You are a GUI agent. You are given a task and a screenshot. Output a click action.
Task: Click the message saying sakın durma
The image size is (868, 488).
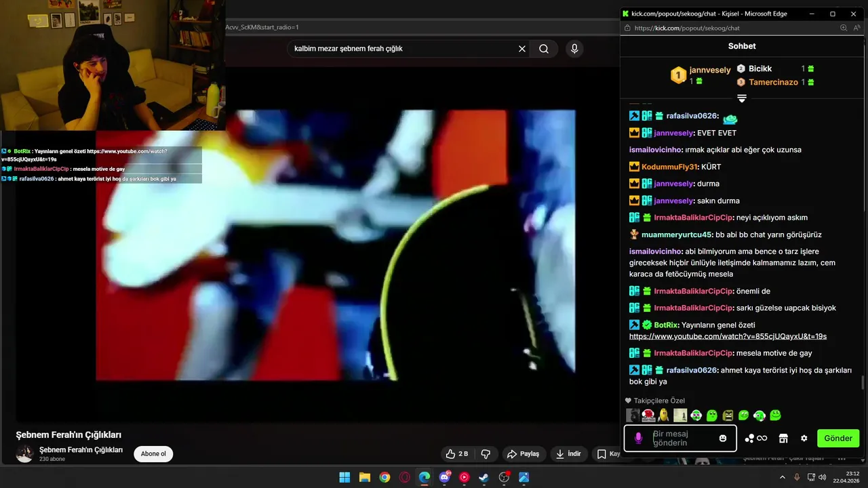point(718,201)
